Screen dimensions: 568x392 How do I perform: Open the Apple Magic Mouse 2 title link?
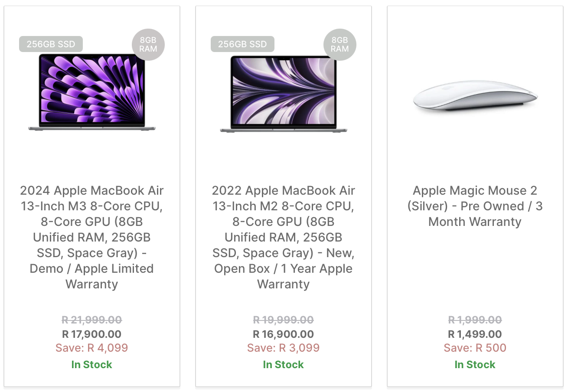click(x=475, y=206)
